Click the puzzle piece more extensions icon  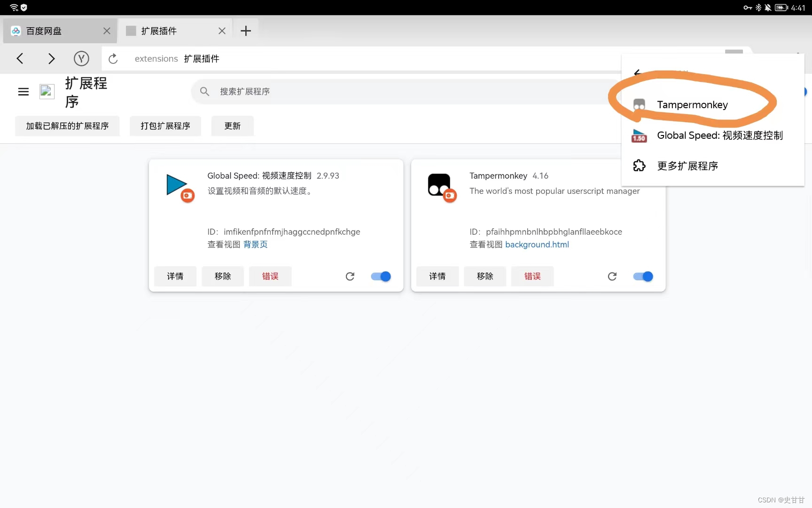639,166
